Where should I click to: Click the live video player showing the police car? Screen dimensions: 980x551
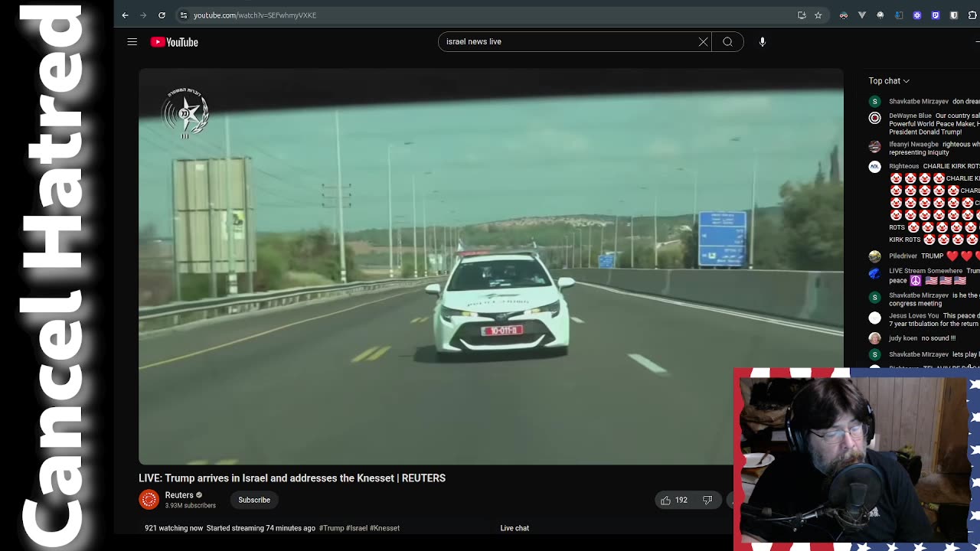coord(491,266)
